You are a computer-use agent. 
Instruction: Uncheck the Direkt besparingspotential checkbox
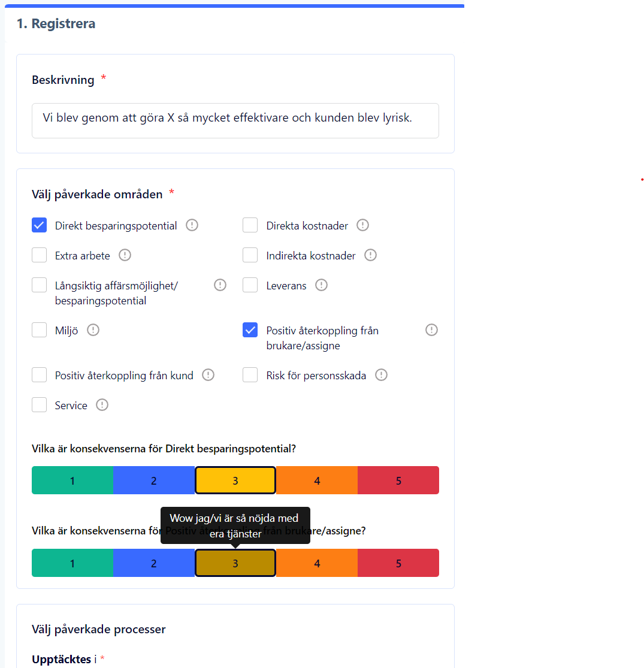(40, 225)
